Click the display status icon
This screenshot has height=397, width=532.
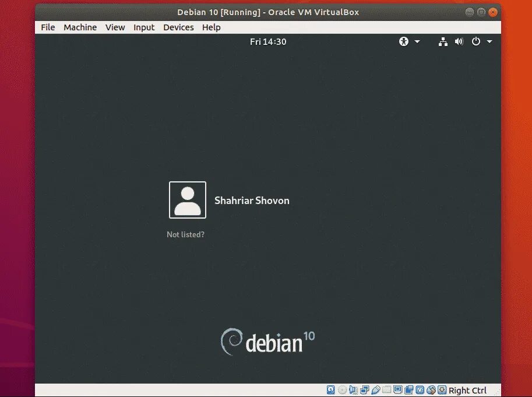coord(397,390)
